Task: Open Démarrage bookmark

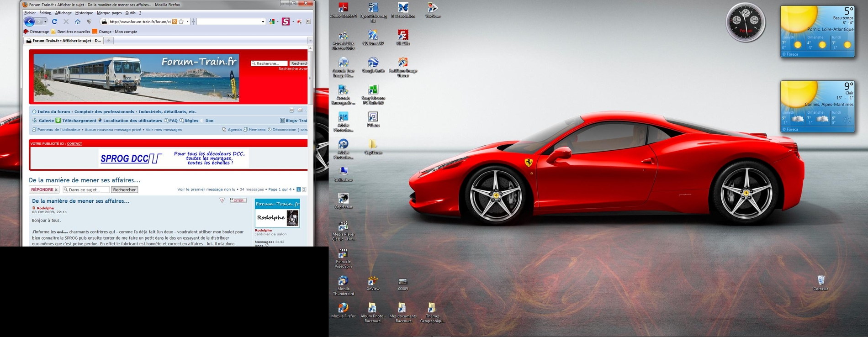Action: pos(36,32)
